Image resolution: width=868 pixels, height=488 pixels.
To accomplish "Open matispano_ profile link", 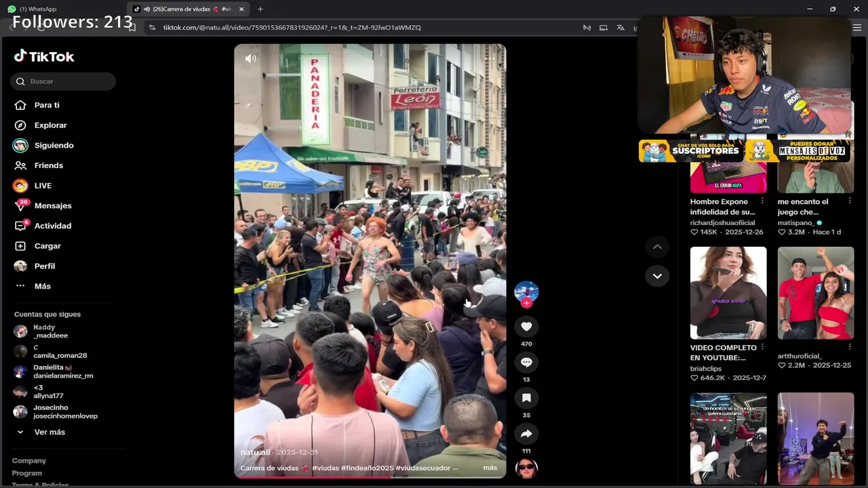I will click(x=796, y=222).
